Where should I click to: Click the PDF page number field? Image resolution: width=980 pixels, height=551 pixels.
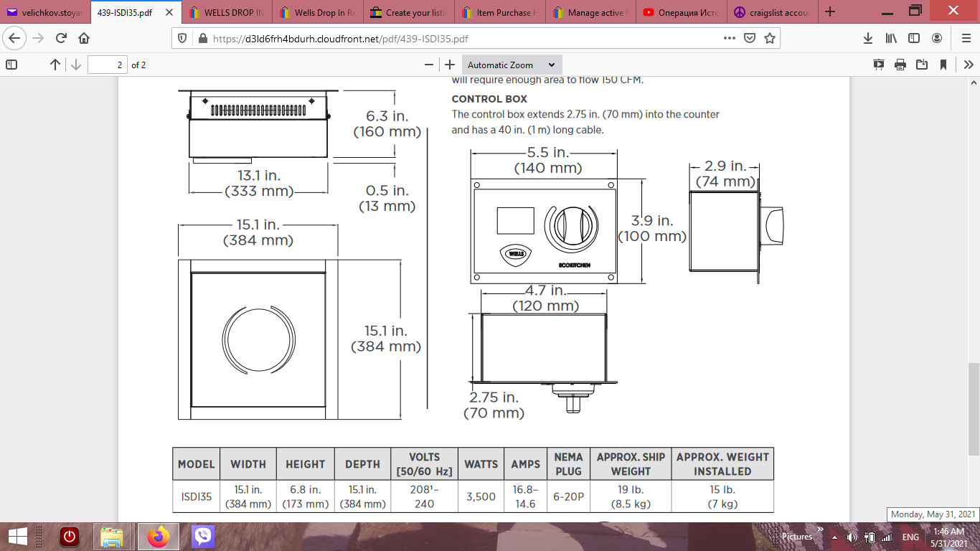pyautogui.click(x=108, y=65)
